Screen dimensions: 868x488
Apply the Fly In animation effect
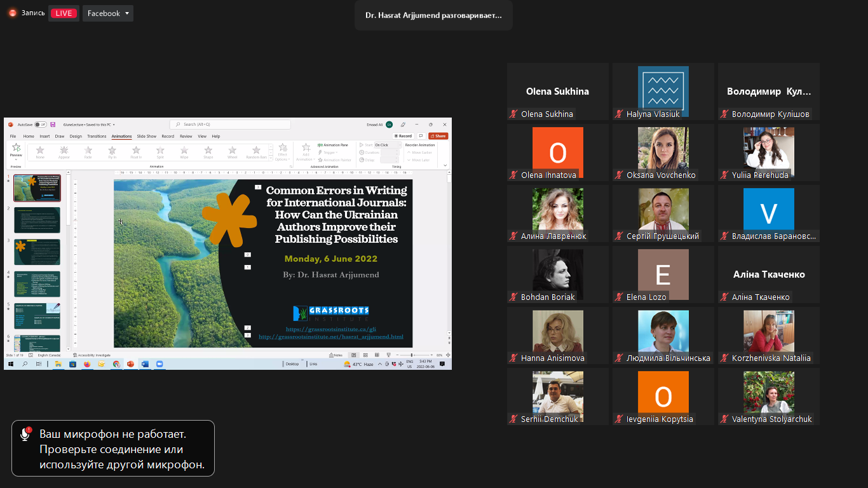pos(112,151)
